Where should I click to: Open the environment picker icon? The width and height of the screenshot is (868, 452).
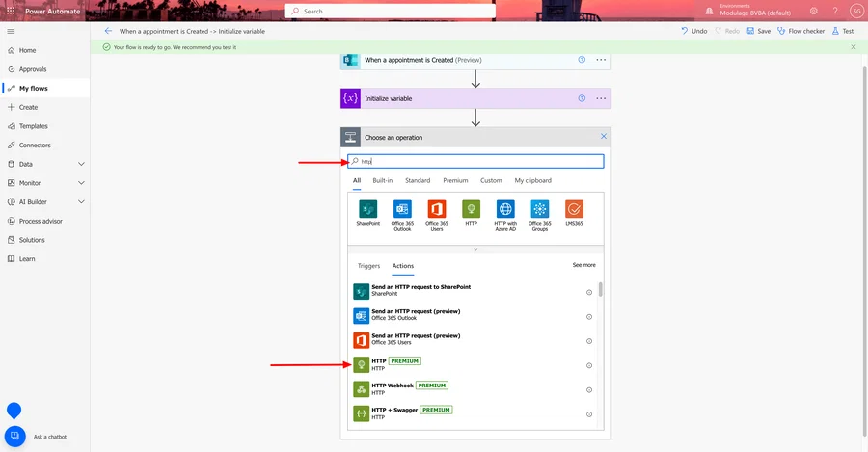point(709,11)
